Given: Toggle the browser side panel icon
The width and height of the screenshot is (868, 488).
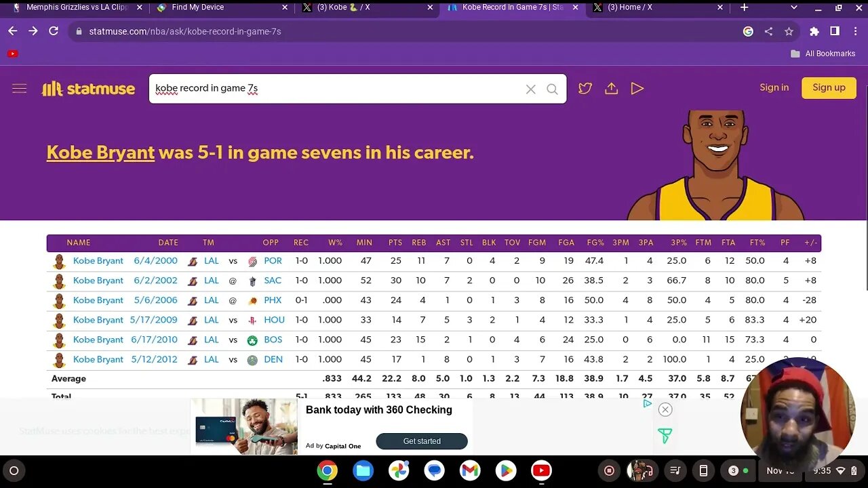Looking at the screenshot, I should pyautogui.click(x=835, y=31).
